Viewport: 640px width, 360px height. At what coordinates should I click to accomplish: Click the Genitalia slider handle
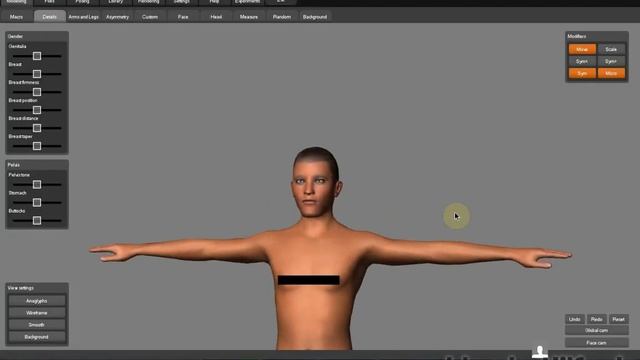[x=37, y=56]
